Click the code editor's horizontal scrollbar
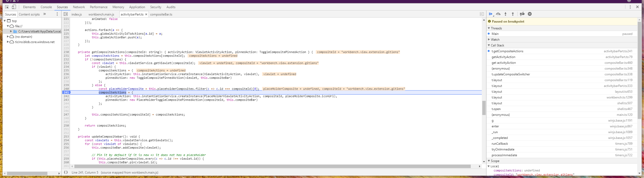 pyautogui.click(x=271, y=166)
